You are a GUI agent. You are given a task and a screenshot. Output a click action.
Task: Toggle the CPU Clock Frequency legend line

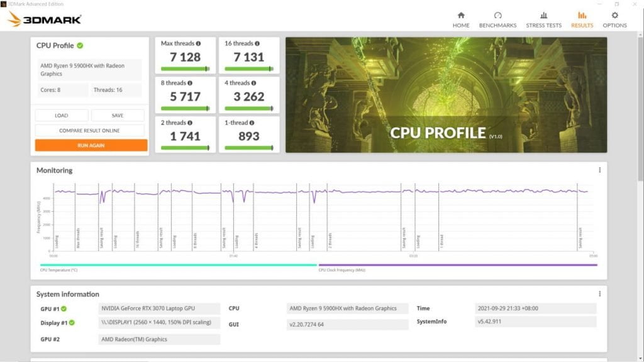point(457,265)
